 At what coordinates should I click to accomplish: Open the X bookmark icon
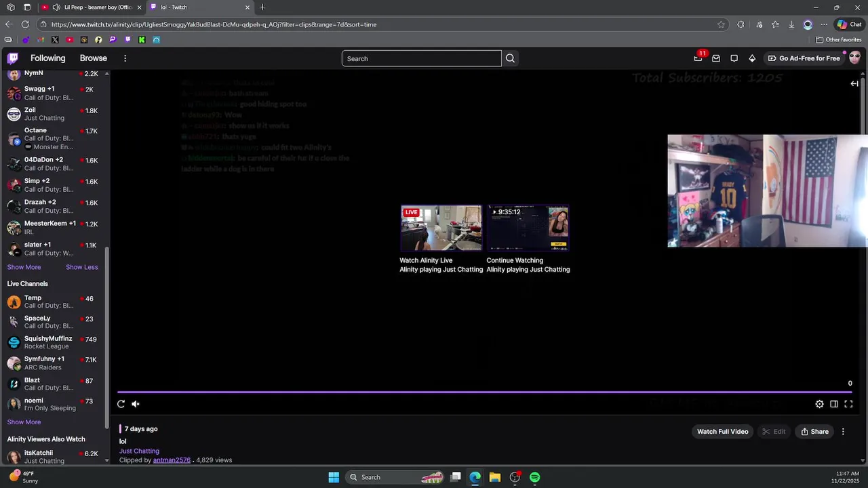click(55, 40)
